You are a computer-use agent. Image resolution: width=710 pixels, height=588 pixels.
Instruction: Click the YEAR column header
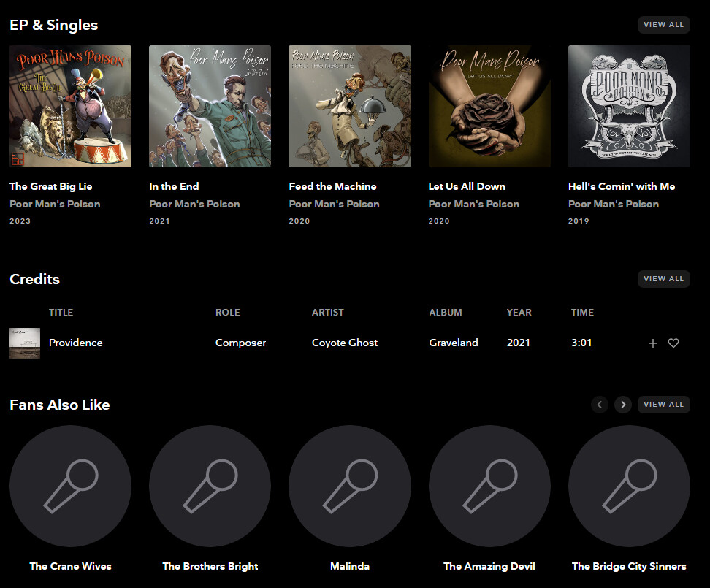click(x=519, y=313)
